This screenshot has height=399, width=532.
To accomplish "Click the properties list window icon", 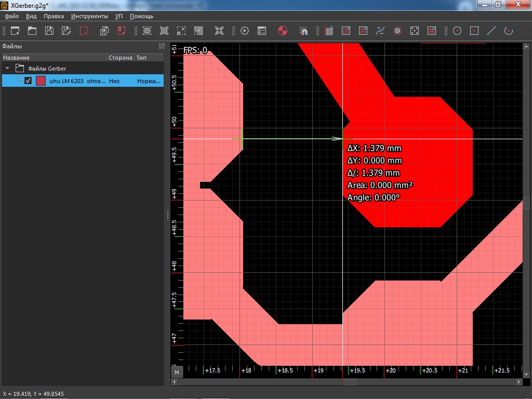I will pyautogui.click(x=262, y=31).
